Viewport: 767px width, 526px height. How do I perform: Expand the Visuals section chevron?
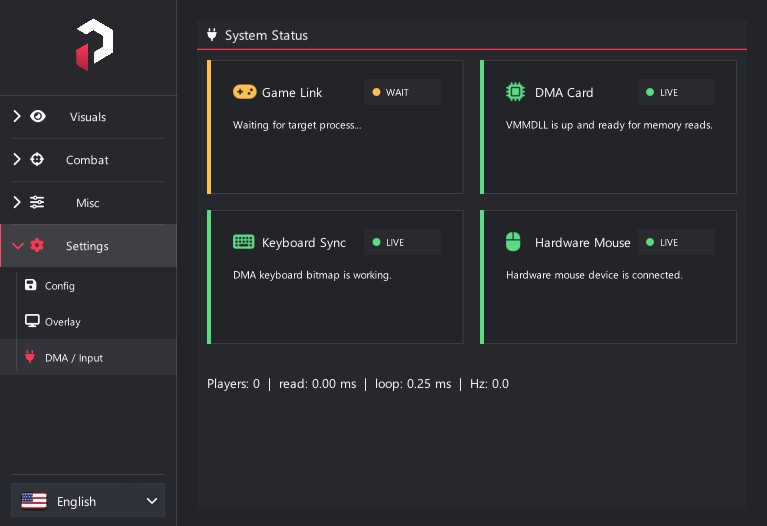click(x=17, y=116)
